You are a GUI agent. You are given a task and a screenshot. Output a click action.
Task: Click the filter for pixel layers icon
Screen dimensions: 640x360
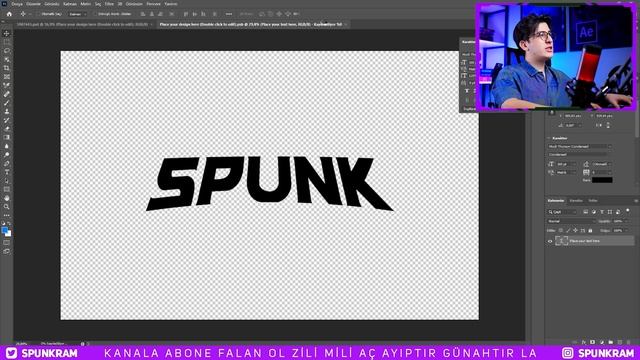pos(585,212)
